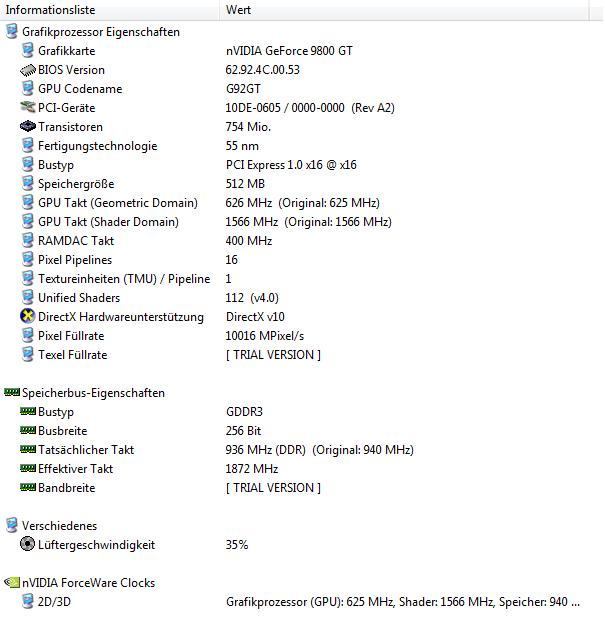Click the Verschiedenes section icon
The width and height of the screenshot is (605, 617).
click(12, 525)
